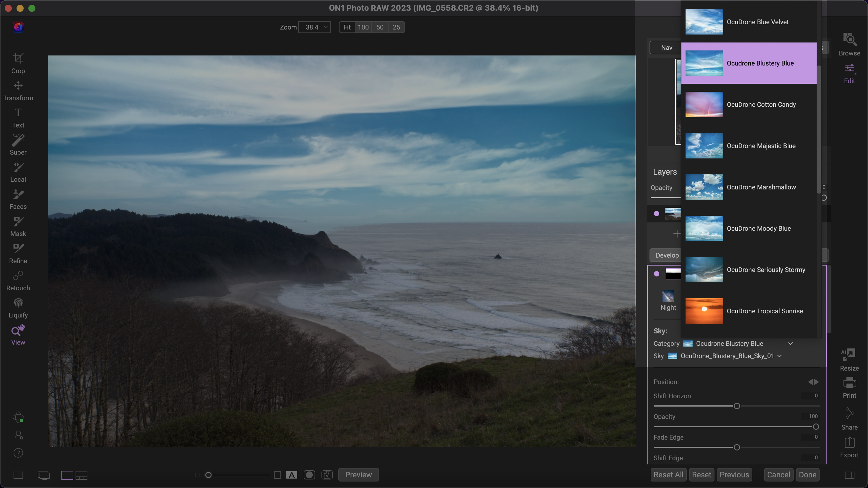Select the Retouch tool
The width and height of the screenshot is (868, 488).
18,281
